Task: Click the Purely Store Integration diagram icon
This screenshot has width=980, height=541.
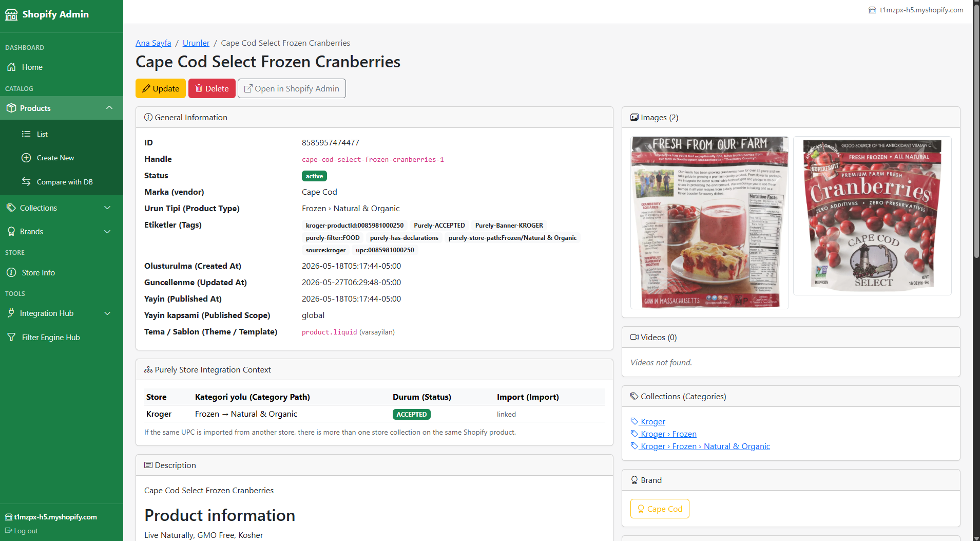Action: click(x=148, y=370)
